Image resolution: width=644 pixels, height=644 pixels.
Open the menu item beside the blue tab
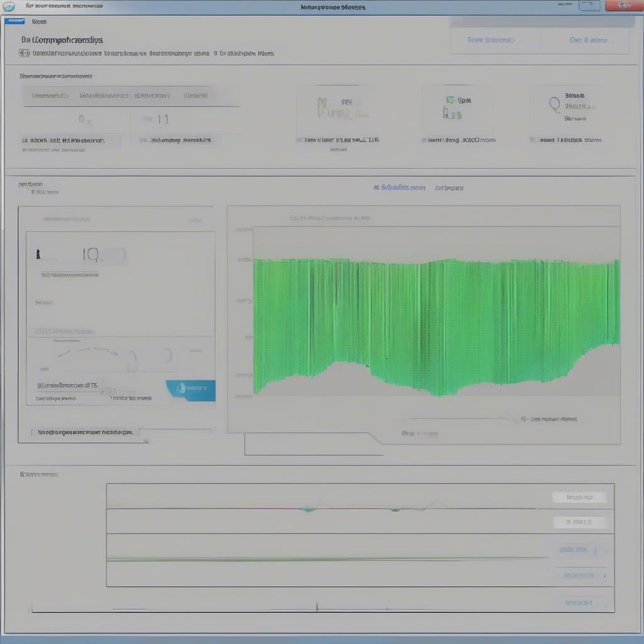[x=39, y=21]
